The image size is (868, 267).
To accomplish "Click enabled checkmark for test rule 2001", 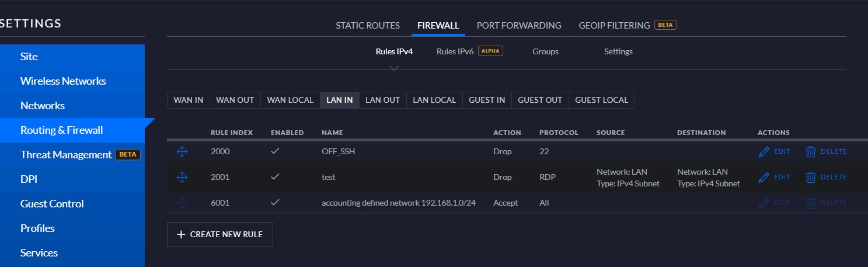I will tap(276, 176).
